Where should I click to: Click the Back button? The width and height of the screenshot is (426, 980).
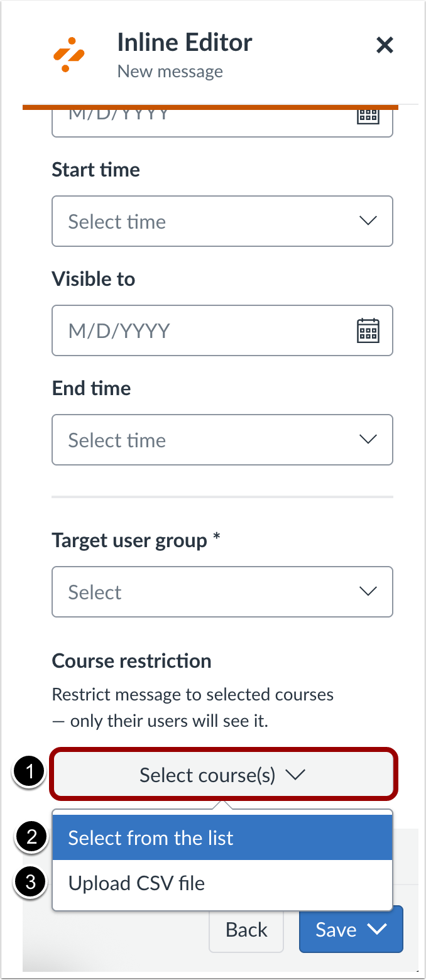click(x=246, y=929)
